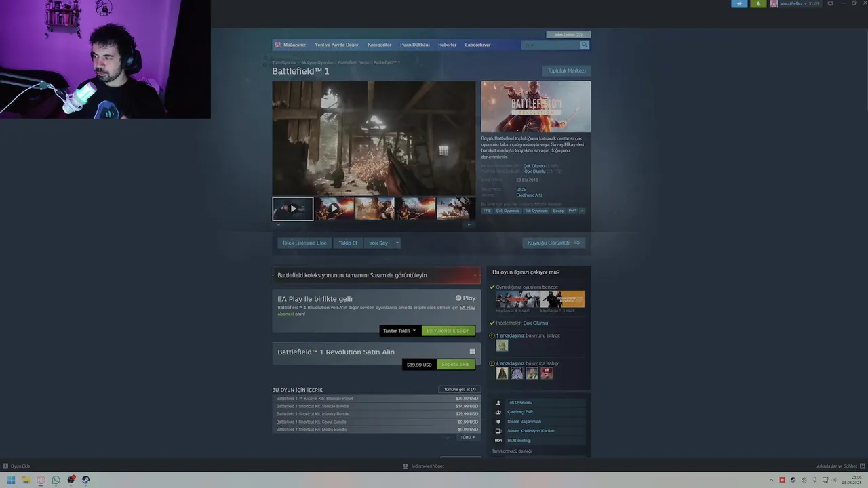Screen dimensions: 868x488
Task: Click the Savaş tag
Action: tap(558, 211)
